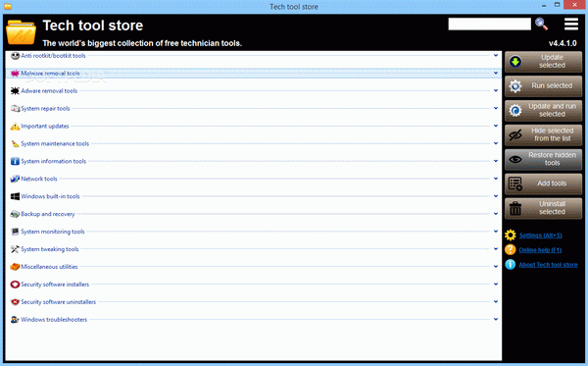588x366 pixels.
Task: Open the Settings (Alt+S) link
Action: tap(540, 235)
